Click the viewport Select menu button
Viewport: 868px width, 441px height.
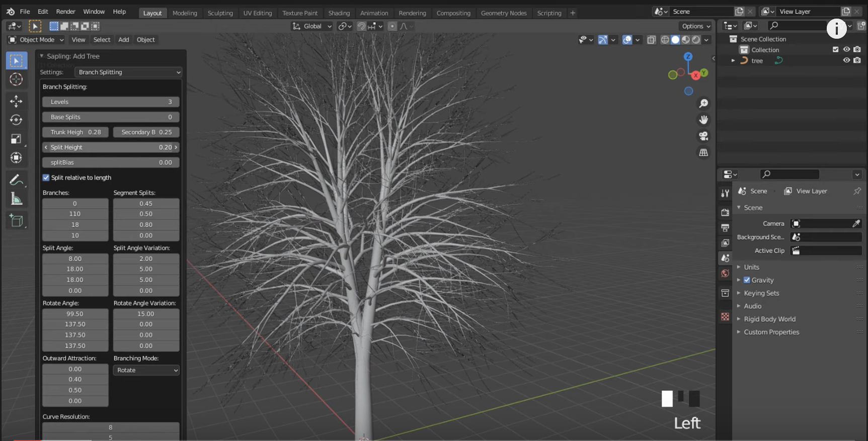pos(102,40)
